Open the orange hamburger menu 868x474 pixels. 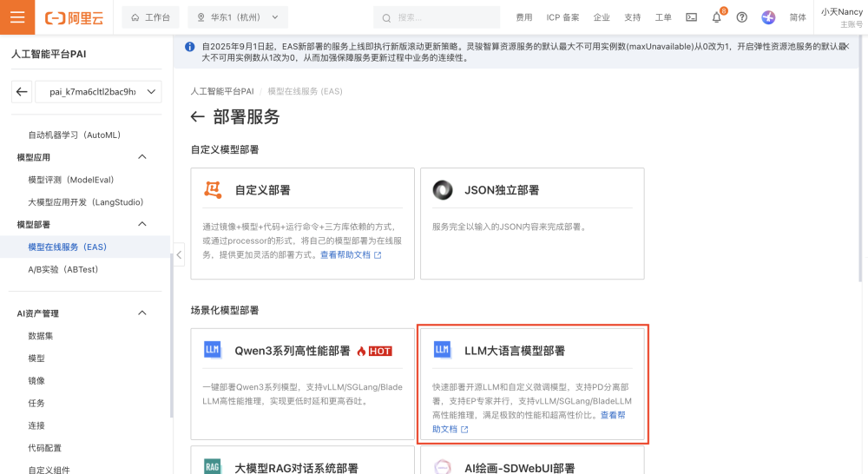pos(17,17)
